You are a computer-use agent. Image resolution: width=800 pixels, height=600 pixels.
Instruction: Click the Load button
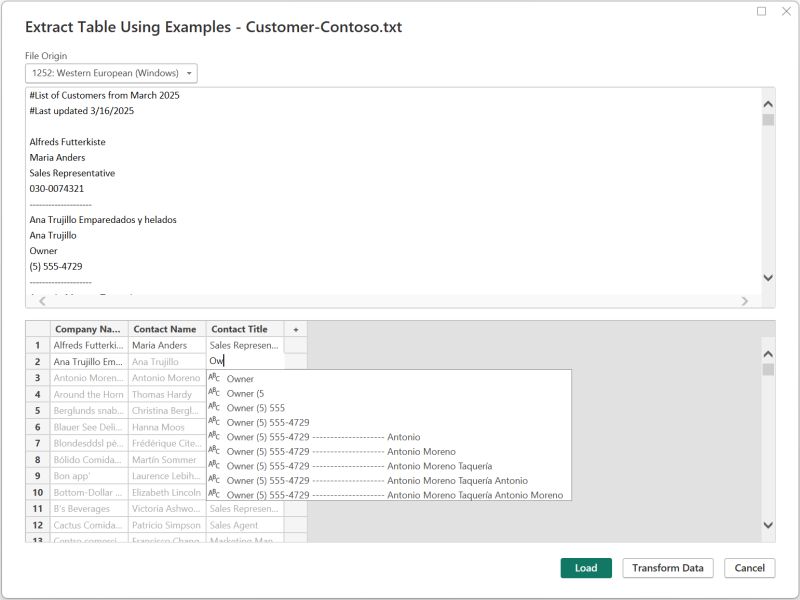point(585,567)
